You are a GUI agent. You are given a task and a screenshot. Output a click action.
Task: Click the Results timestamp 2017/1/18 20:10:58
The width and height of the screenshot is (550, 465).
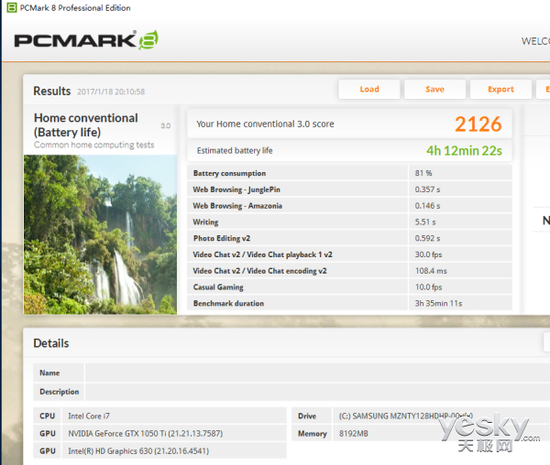[x=111, y=92]
